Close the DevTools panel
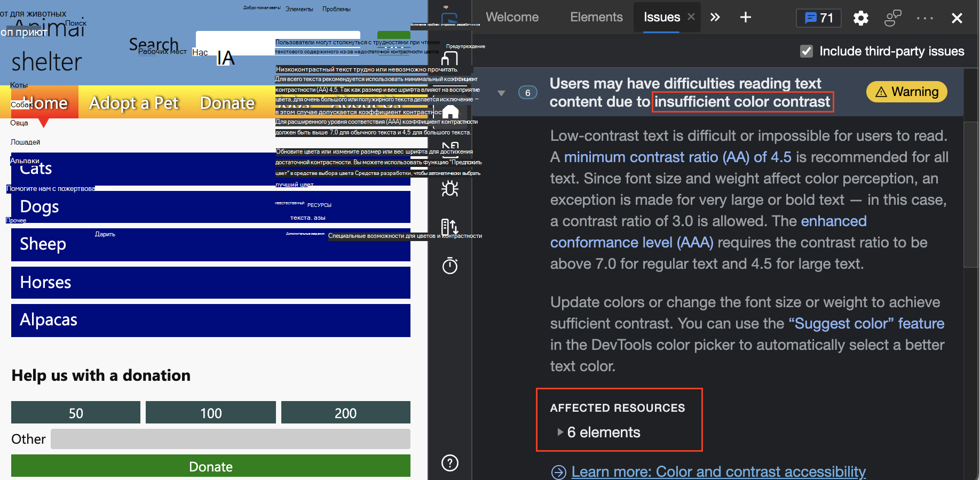980x480 pixels. click(957, 18)
